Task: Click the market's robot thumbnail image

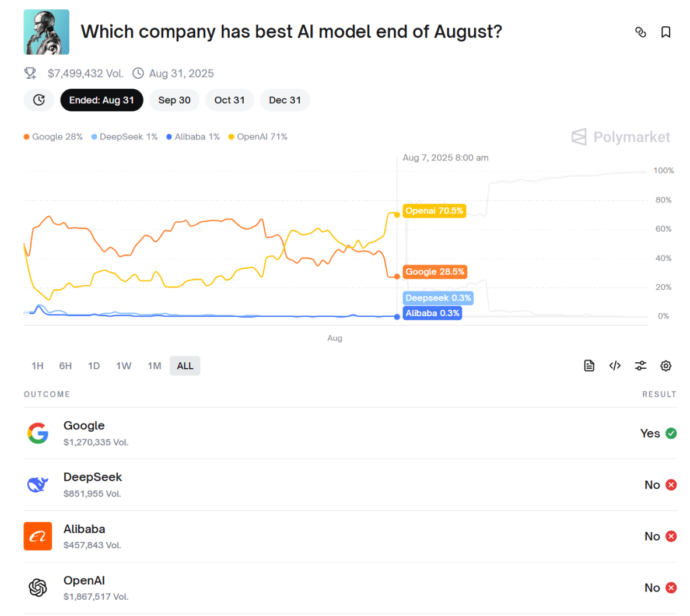Action: 46,32
